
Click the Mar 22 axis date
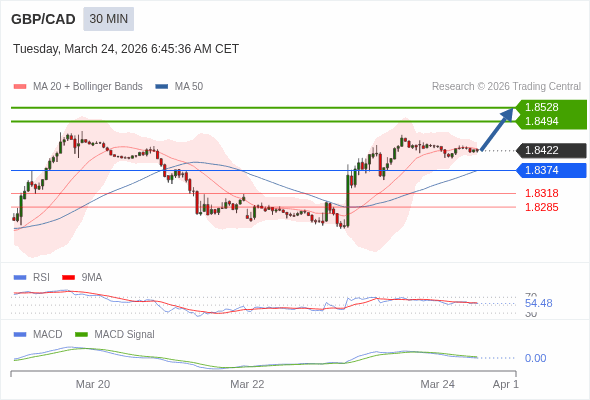247,384
